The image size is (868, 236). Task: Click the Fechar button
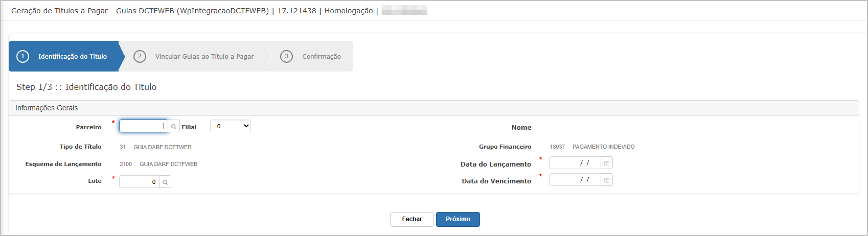[412, 219]
